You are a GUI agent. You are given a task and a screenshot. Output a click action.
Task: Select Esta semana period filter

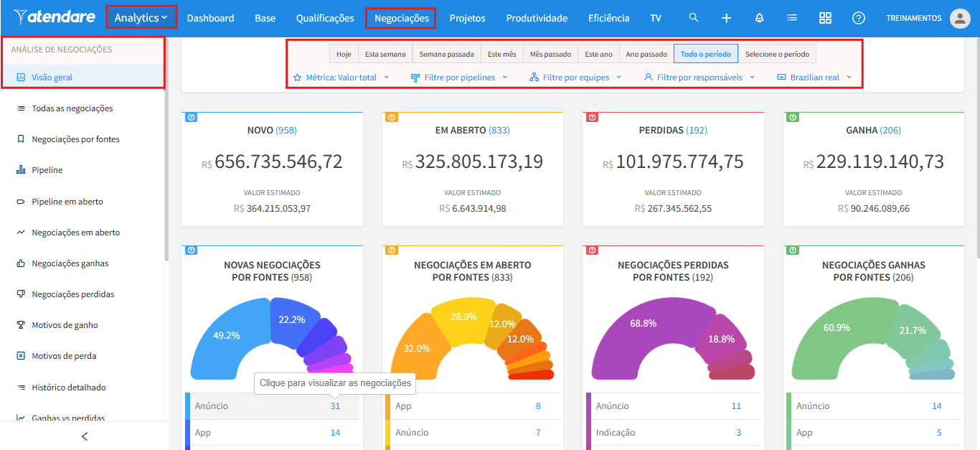click(x=385, y=54)
